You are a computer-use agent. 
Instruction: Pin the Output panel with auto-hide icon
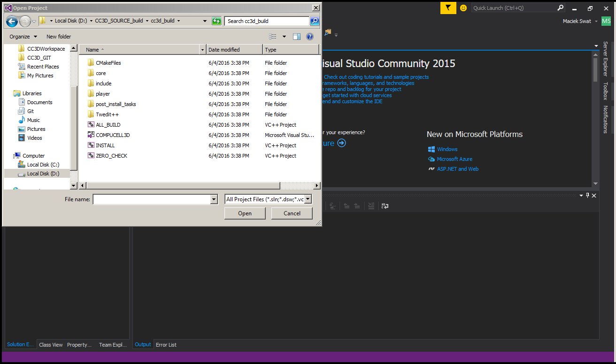587,195
